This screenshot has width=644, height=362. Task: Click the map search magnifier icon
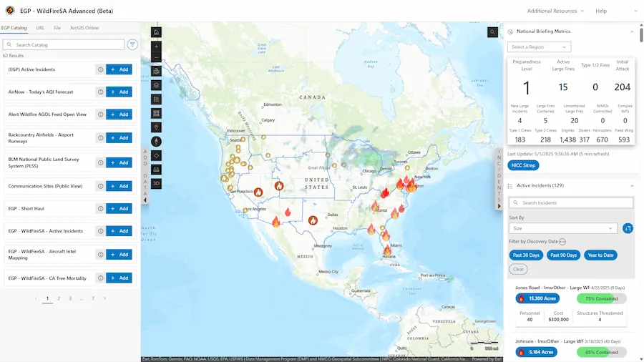pos(493,32)
